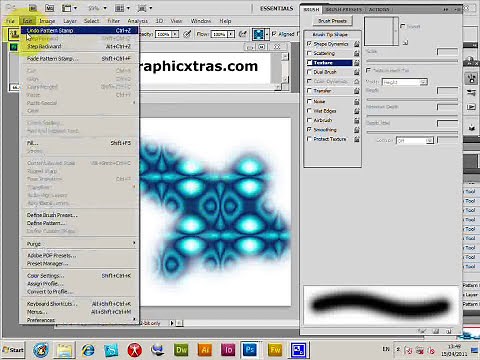Toggle Airbrush checkbox in Brush panel

point(309,120)
